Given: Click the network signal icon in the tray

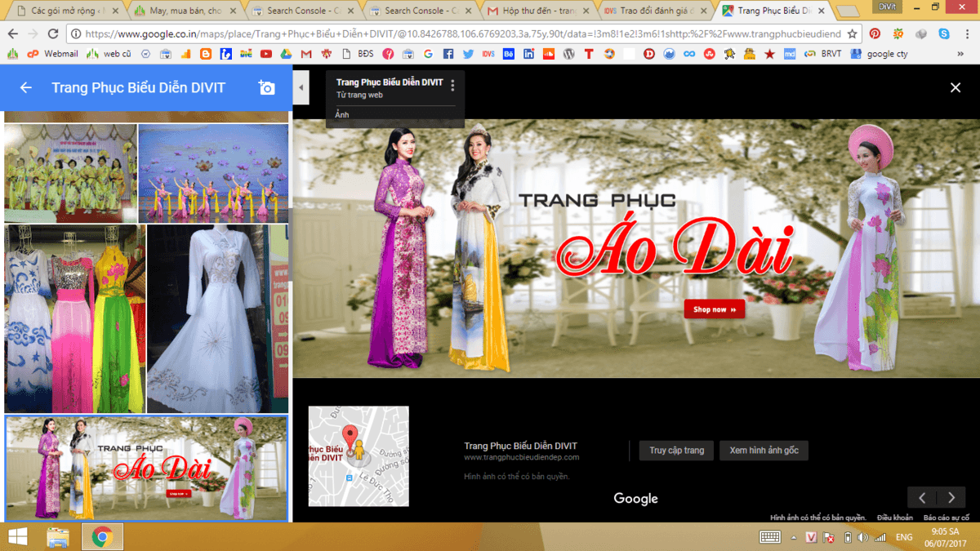Looking at the screenshot, I should pos(880,537).
